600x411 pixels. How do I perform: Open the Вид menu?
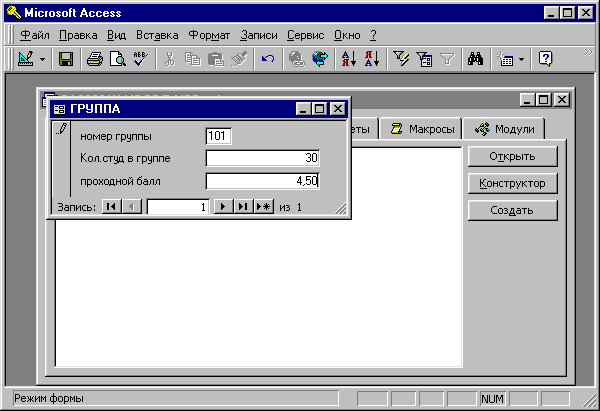[116, 35]
